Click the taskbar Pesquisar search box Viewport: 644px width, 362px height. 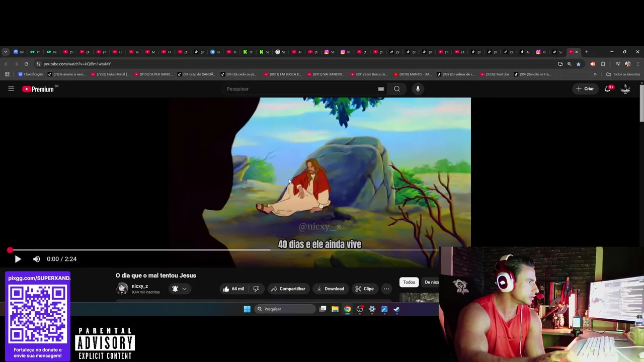point(285,309)
